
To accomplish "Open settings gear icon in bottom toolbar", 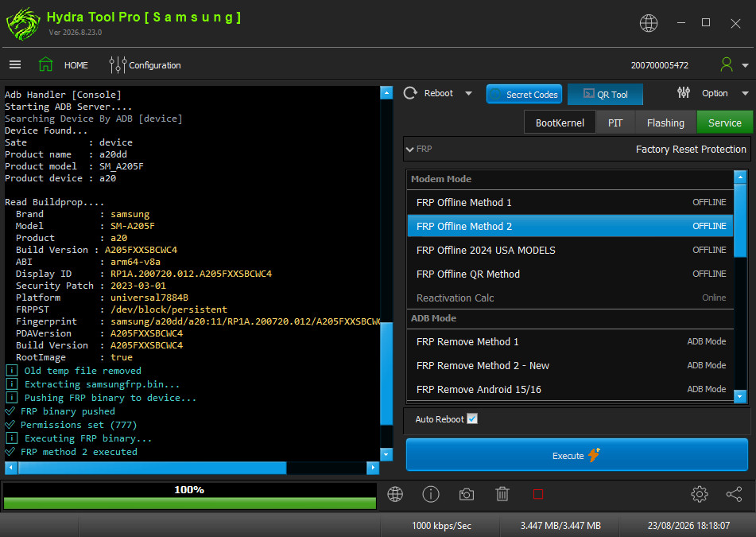I will pyautogui.click(x=699, y=495).
